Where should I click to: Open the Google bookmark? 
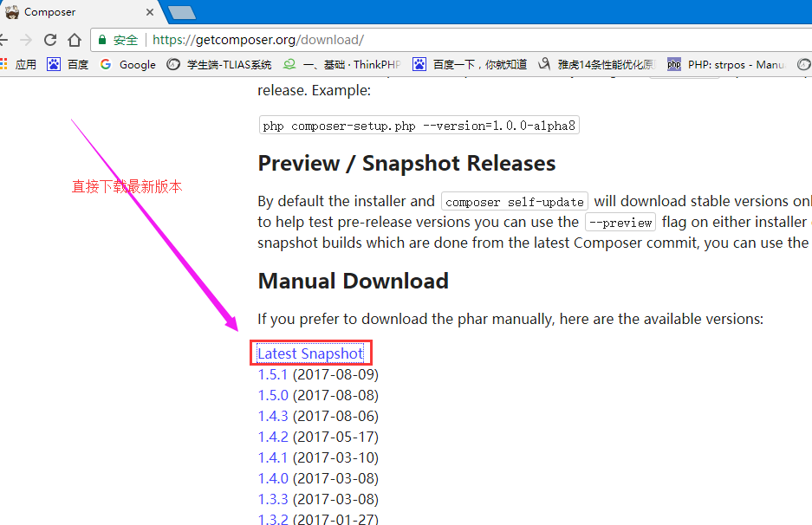[x=128, y=64]
